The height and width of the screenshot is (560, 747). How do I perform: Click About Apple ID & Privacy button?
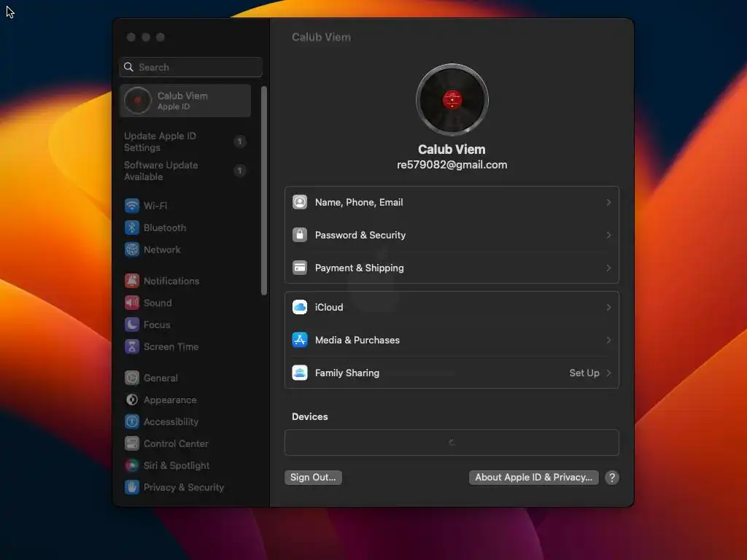(x=533, y=478)
